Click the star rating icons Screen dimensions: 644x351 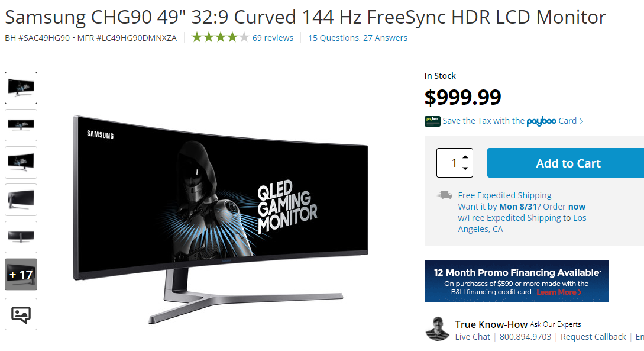tap(220, 38)
